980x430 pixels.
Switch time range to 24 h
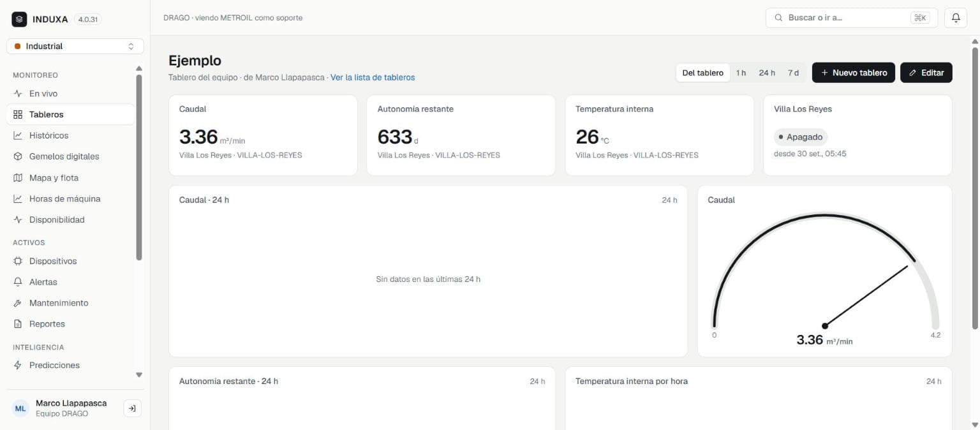point(767,73)
